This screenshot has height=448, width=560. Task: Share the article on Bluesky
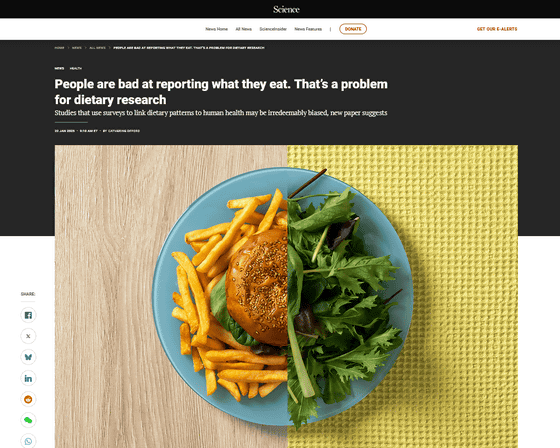(x=28, y=357)
